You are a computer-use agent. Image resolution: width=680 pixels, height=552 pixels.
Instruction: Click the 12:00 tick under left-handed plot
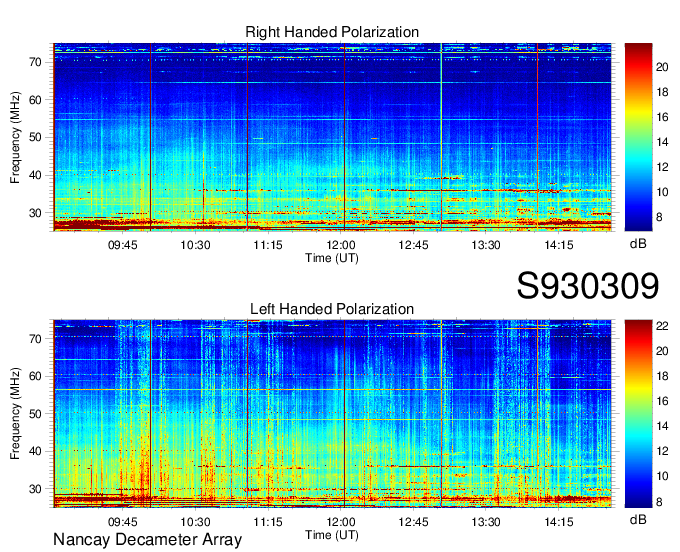(341, 522)
